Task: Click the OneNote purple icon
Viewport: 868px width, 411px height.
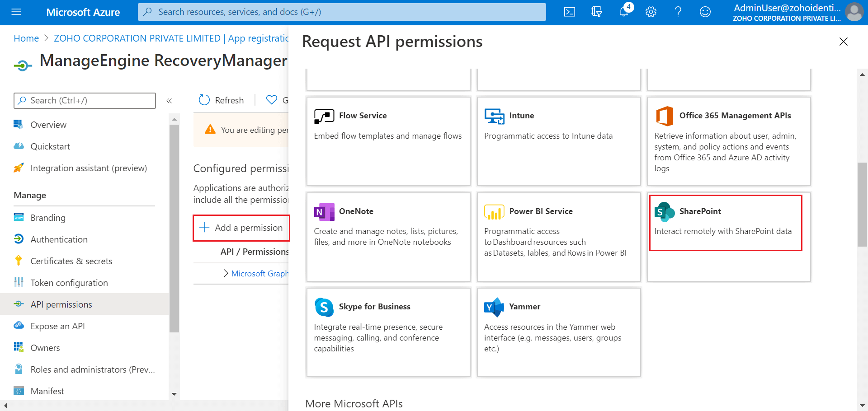Action: click(323, 211)
